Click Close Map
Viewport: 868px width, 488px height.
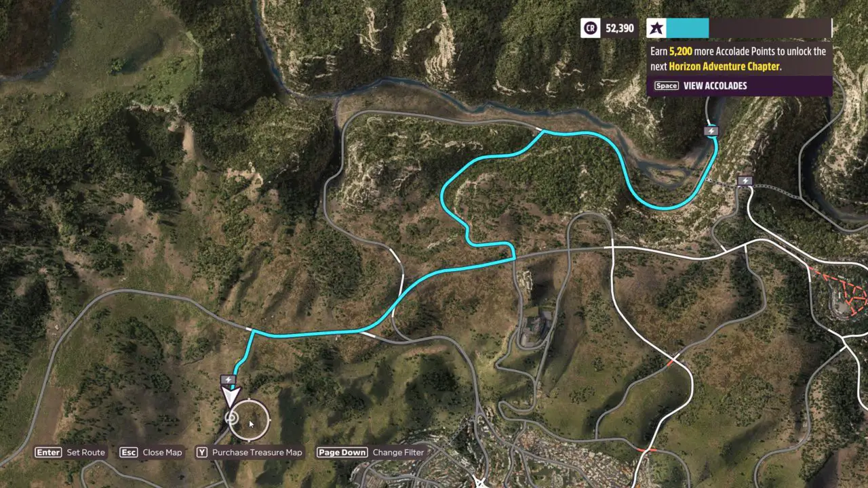point(151,452)
